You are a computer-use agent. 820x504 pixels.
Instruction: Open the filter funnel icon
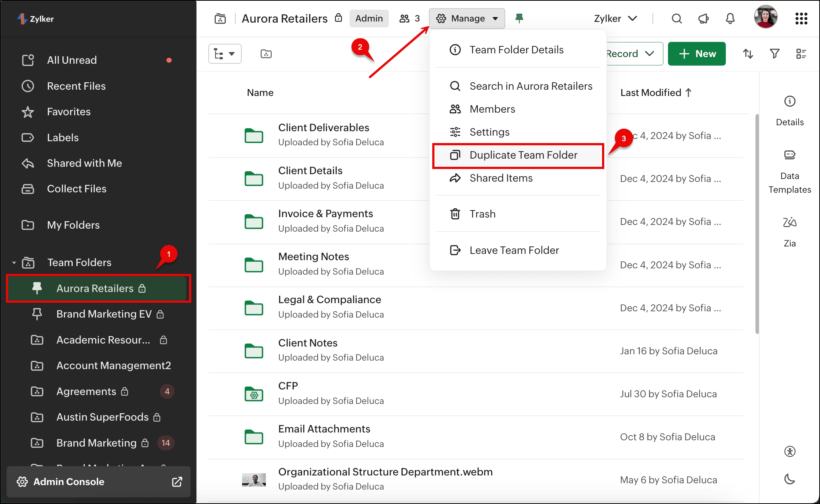[774, 54]
